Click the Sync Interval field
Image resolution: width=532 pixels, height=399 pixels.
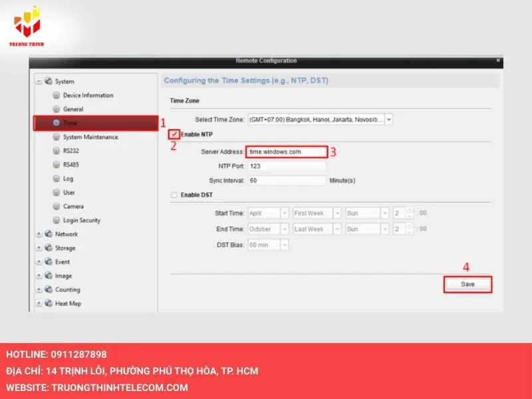tap(287, 180)
